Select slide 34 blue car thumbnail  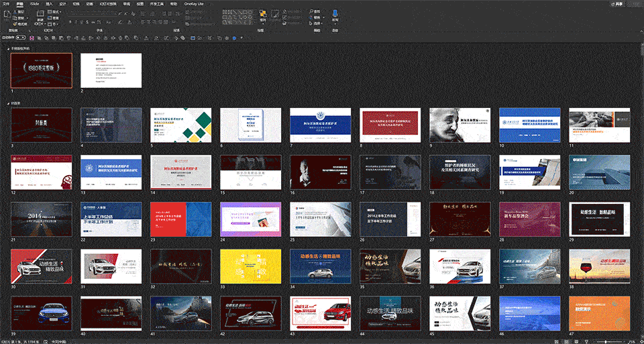[x=321, y=266]
